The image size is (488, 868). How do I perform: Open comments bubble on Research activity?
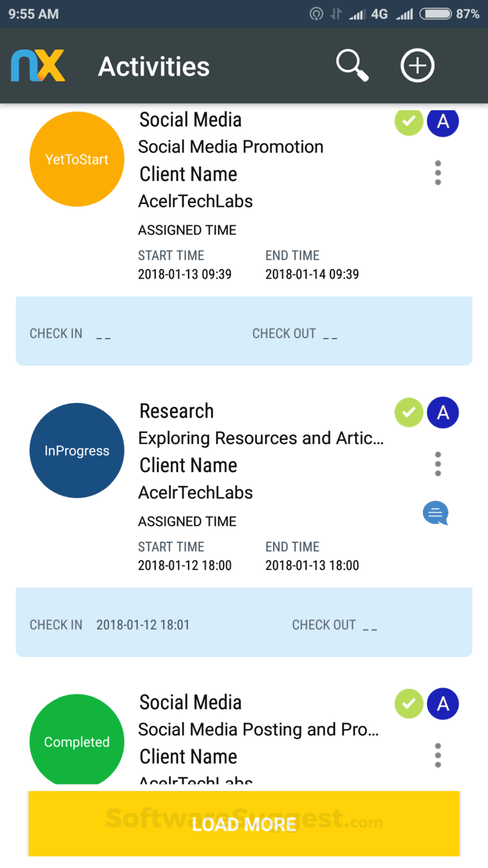[436, 513]
